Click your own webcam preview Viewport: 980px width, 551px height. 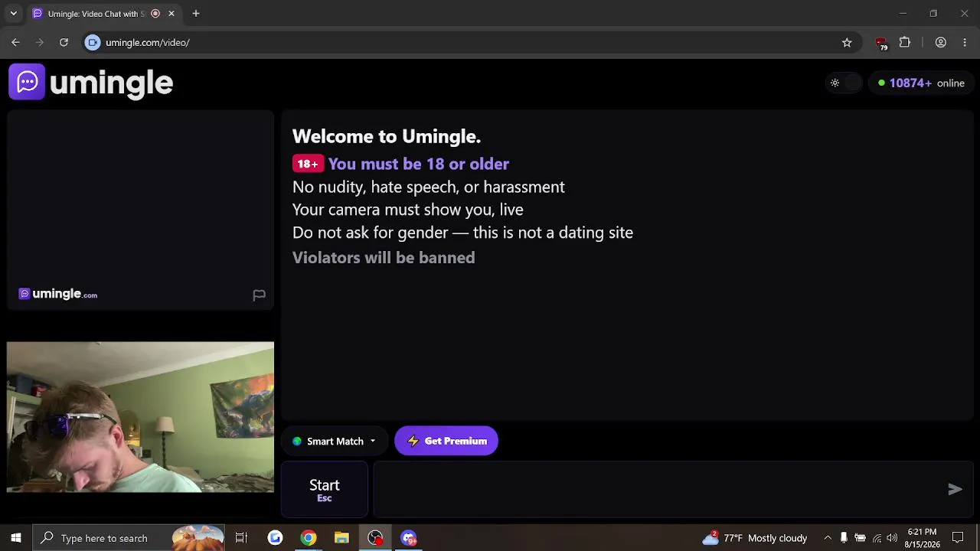pos(140,416)
